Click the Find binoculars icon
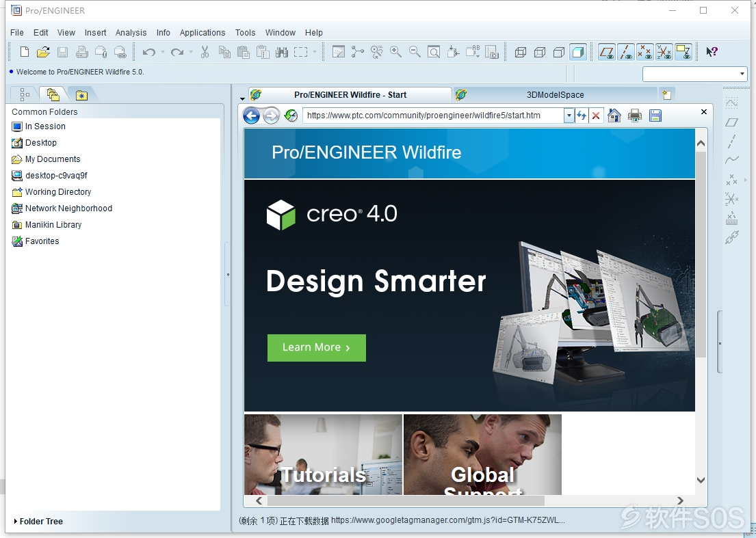756x538 pixels. tap(282, 51)
